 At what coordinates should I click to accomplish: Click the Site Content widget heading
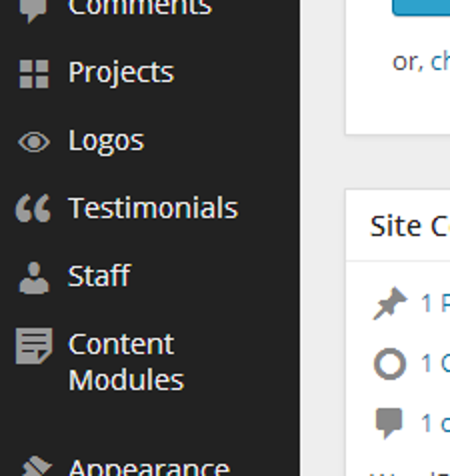[x=408, y=226]
